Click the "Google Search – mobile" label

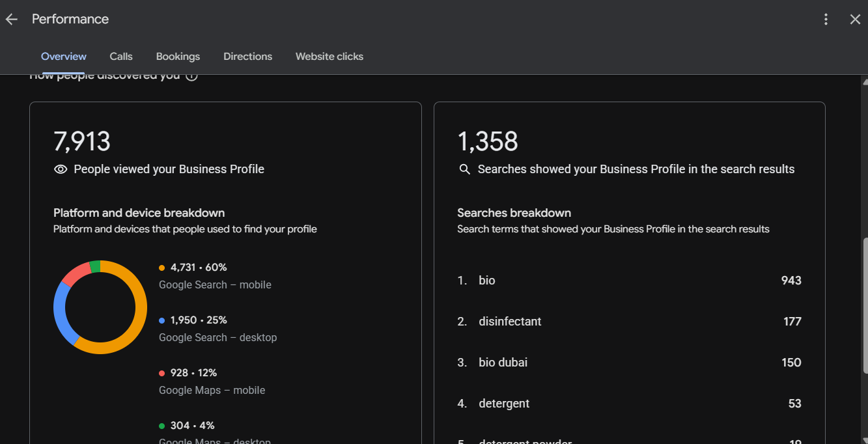pos(215,285)
